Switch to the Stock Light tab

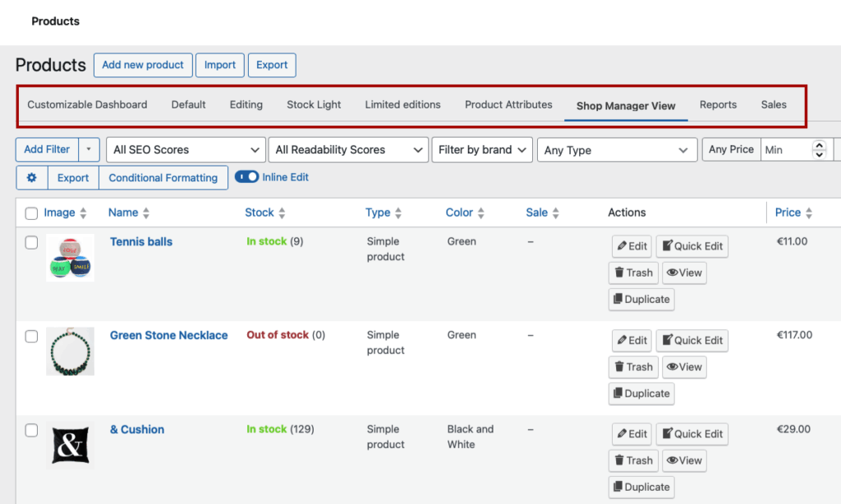click(314, 104)
